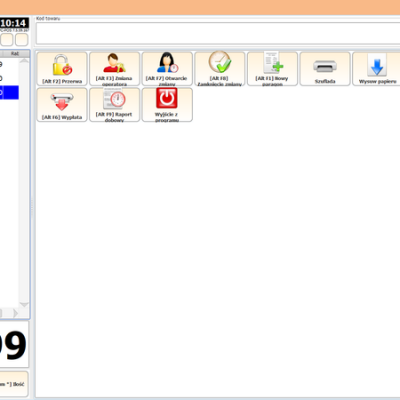Click the Rat column header
The image size is (400, 400).
click(15, 54)
